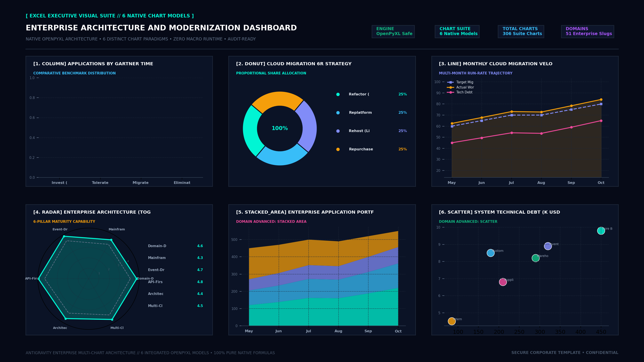This screenshot has width=644, height=362.
Task: Click the Donut chart title Cloud Migration 6R Strategy
Action: pyautogui.click(x=294, y=64)
